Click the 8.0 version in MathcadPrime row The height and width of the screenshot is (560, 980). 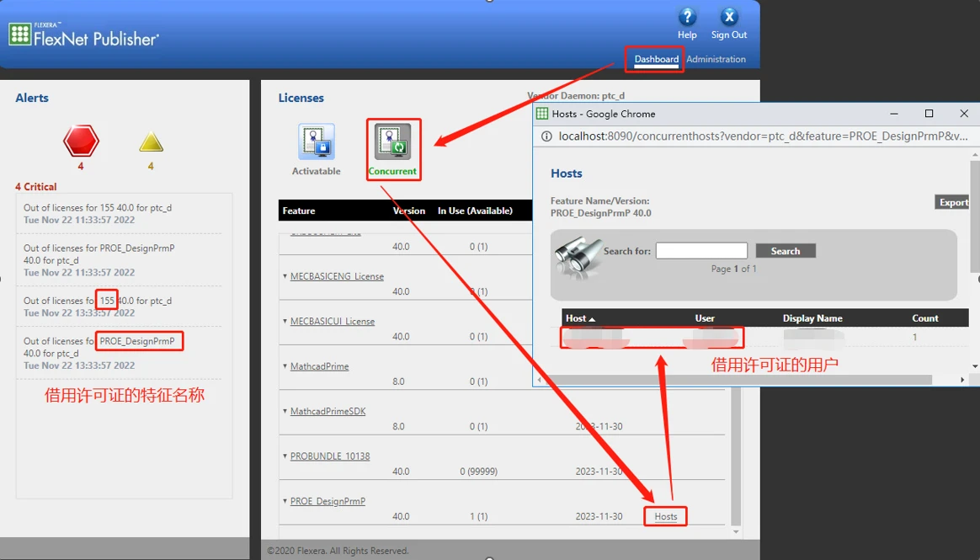398,381
